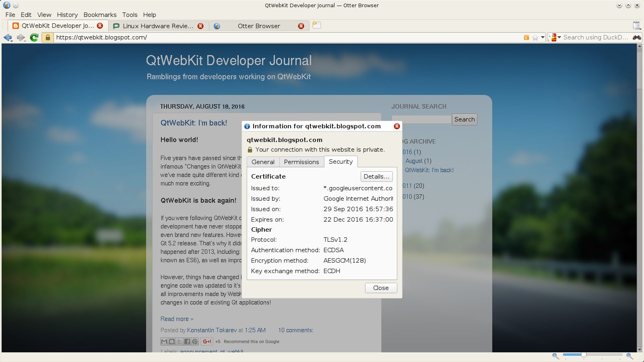Click the zoom in magnifier in status bar
Image resolution: width=644 pixels, height=362 pixels.
coord(630,356)
